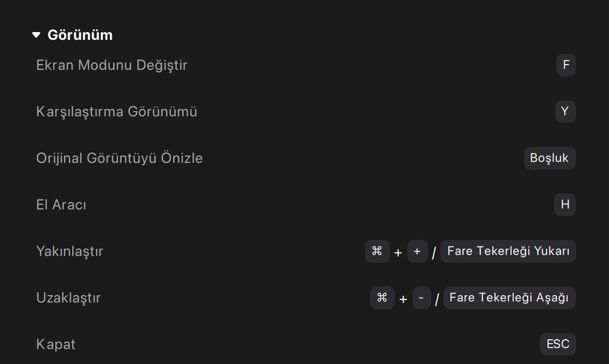Click the ESC key badge next to Kapat
The image size is (609, 364).
pyautogui.click(x=558, y=344)
